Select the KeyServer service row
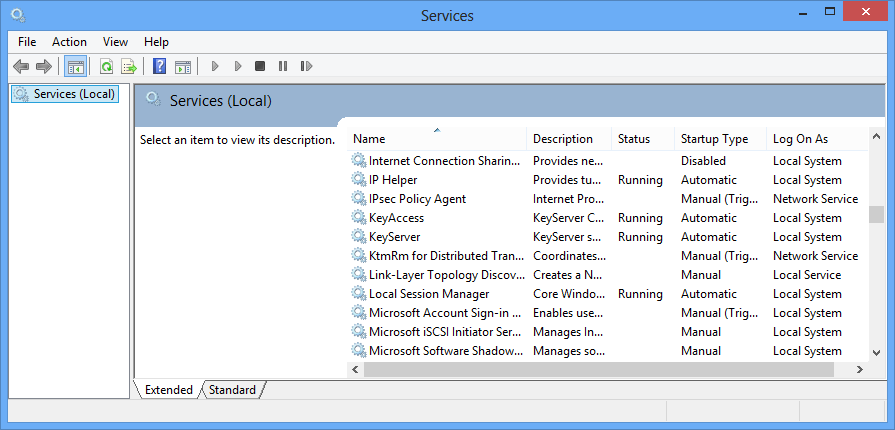Screen dimensions: 895x430 607,237
